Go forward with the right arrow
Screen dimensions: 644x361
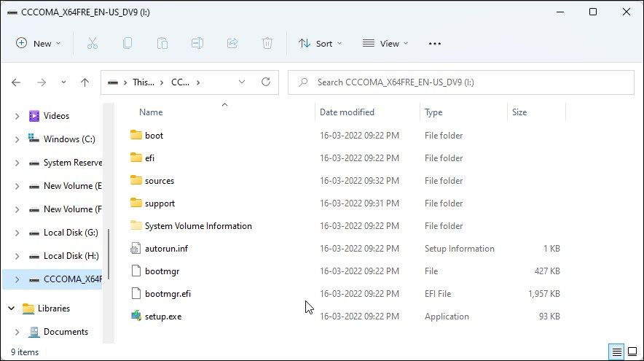click(42, 82)
